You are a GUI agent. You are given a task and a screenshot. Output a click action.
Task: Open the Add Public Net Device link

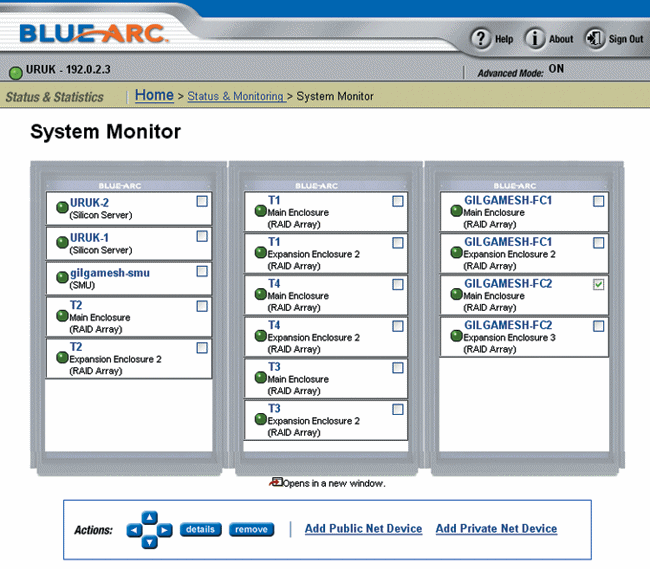(x=364, y=529)
